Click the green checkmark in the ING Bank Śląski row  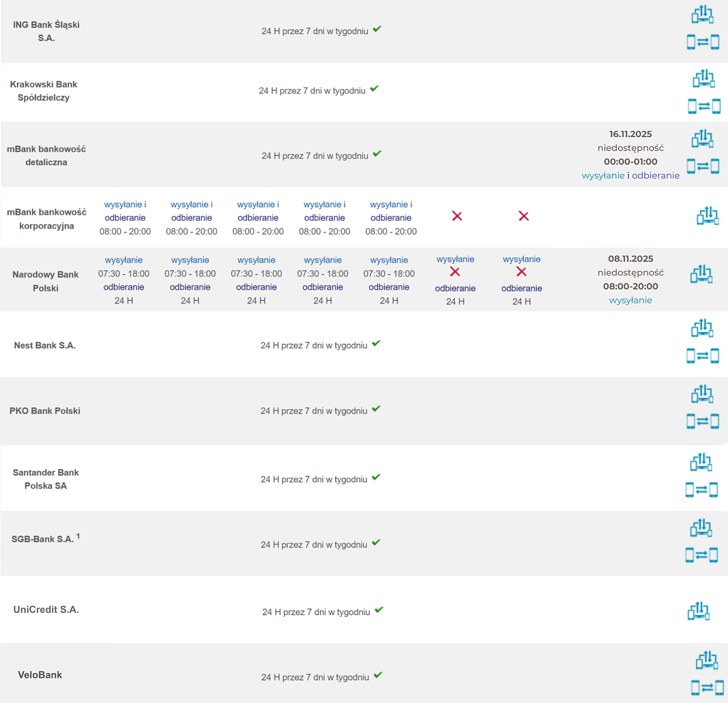[x=377, y=29]
